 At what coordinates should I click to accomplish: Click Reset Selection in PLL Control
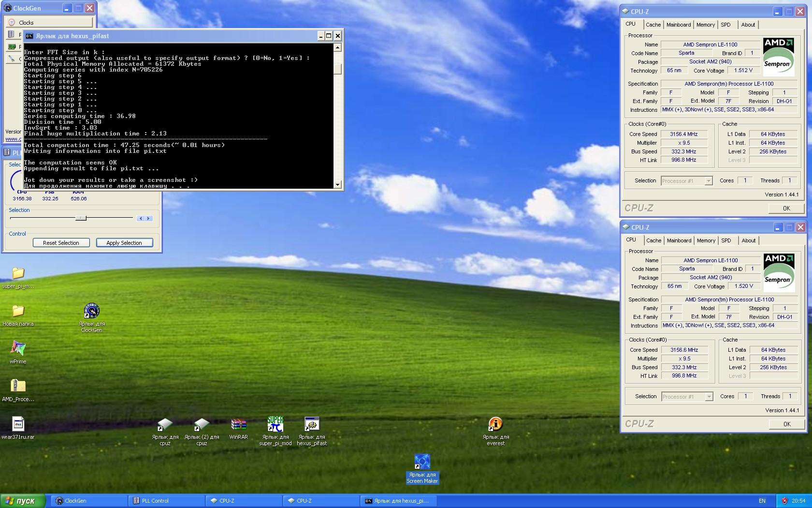(x=61, y=243)
